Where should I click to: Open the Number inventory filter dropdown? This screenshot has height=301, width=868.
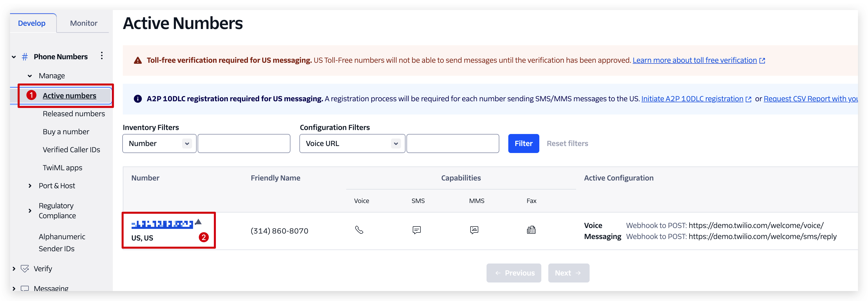point(159,143)
